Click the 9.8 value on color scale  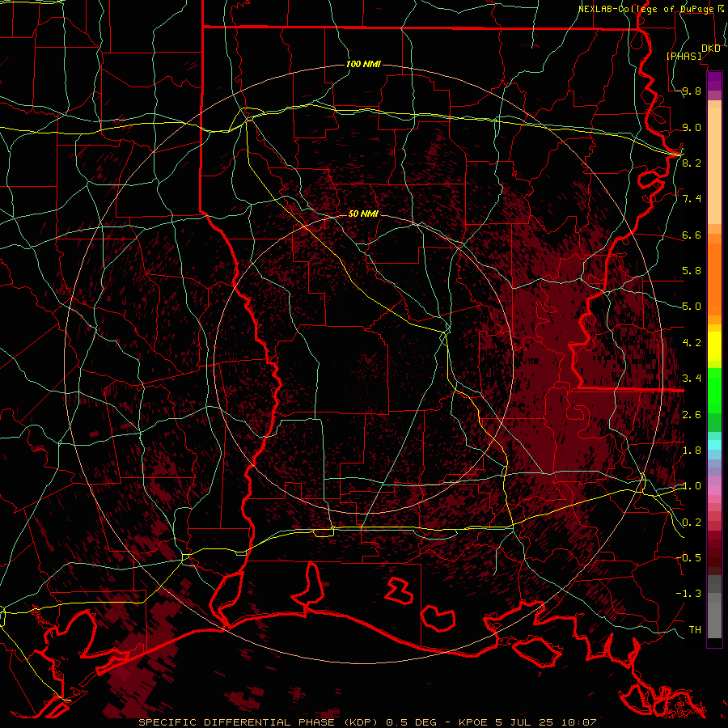click(x=692, y=91)
